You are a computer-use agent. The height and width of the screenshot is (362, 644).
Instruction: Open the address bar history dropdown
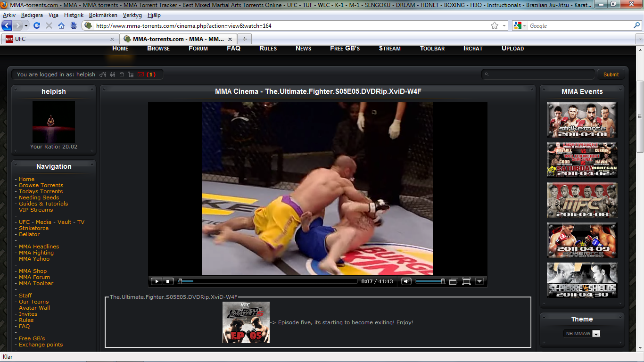click(x=504, y=25)
